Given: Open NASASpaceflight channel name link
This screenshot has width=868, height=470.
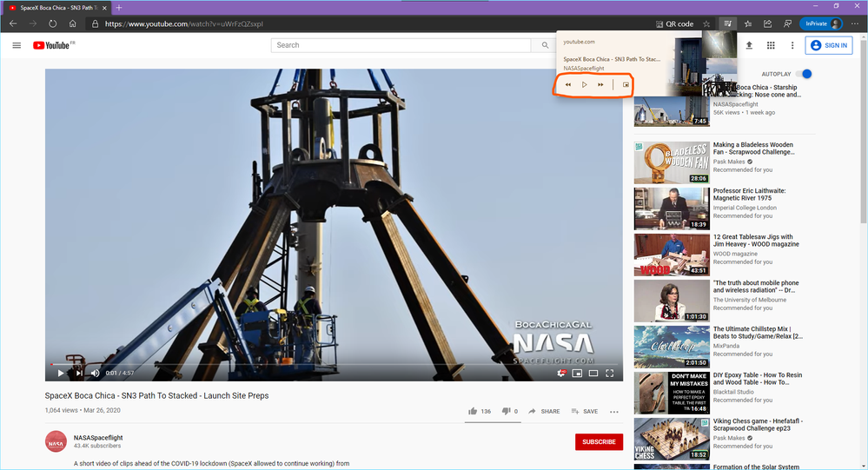Looking at the screenshot, I should click(x=98, y=437).
